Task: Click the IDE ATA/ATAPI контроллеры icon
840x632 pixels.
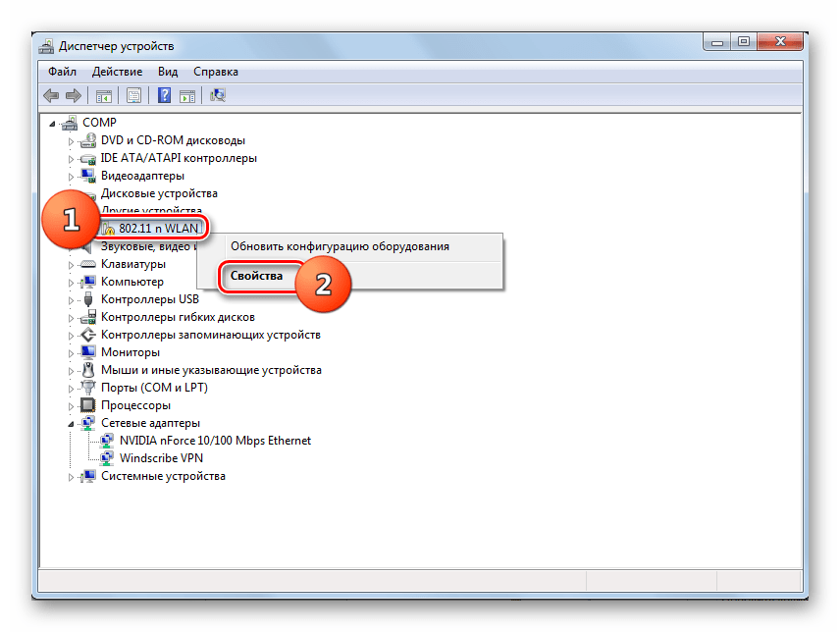Action: click(88, 159)
